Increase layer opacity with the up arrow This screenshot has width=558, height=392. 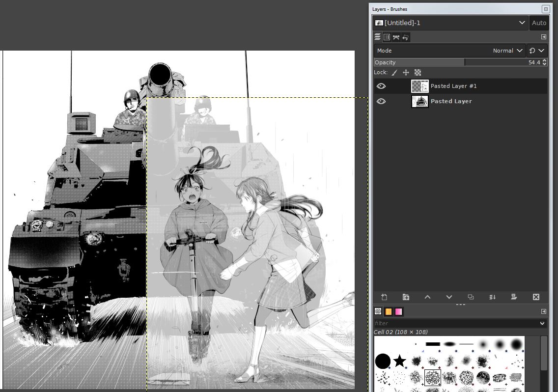(544, 60)
